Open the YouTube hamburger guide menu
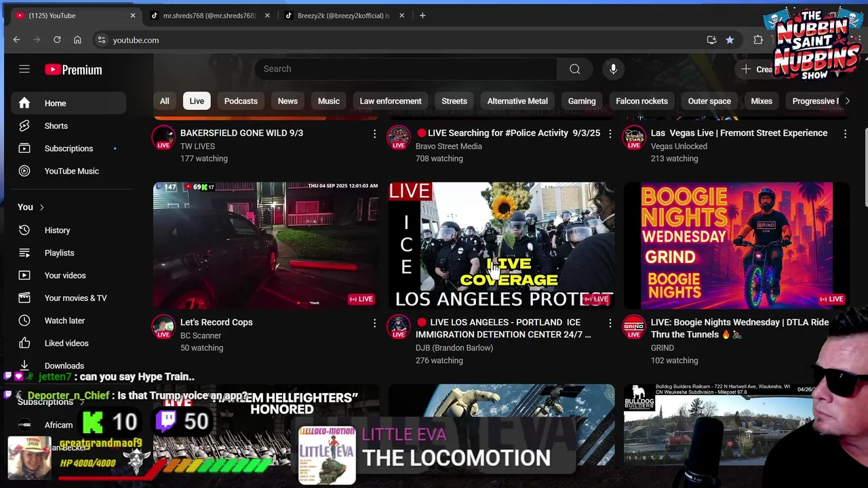 [x=24, y=69]
